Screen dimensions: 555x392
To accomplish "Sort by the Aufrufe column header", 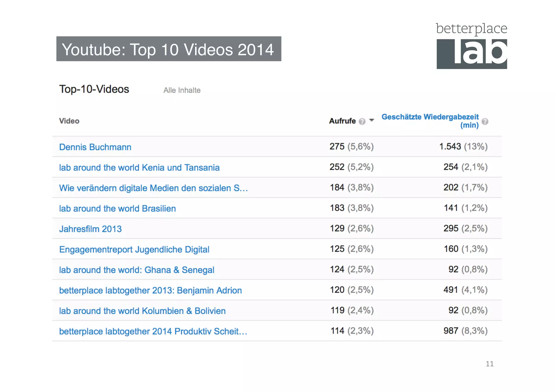I will coord(342,121).
